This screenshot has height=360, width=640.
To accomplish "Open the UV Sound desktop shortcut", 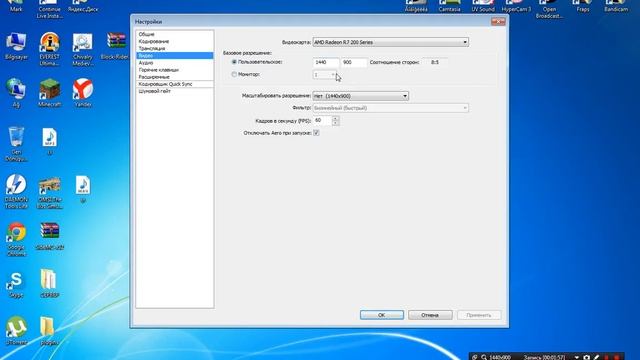I will [483, 6].
